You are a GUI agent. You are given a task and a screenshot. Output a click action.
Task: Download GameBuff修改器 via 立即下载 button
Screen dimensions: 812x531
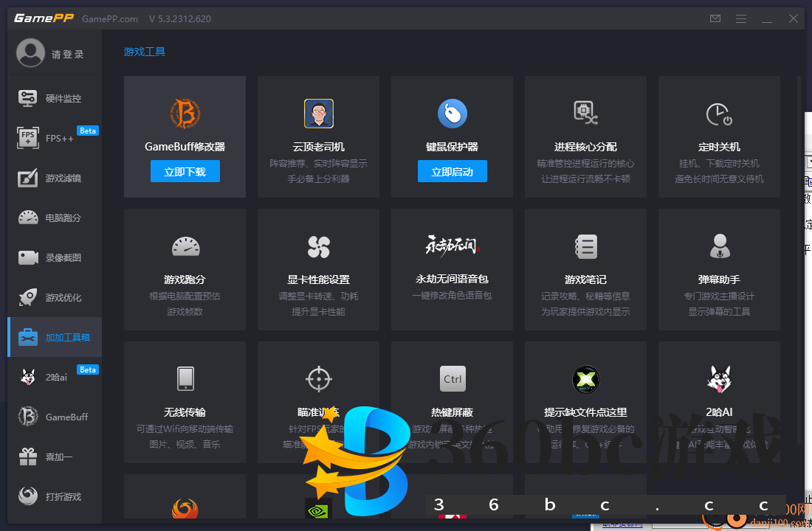click(185, 171)
